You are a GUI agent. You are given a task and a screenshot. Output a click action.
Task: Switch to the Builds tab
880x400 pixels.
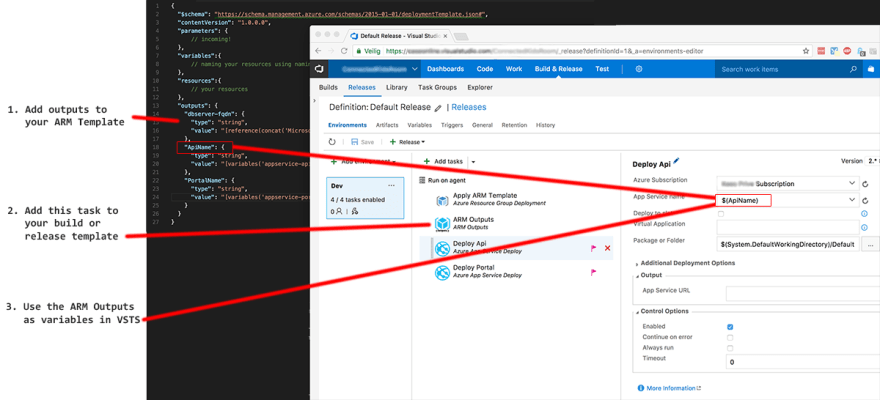point(328,88)
